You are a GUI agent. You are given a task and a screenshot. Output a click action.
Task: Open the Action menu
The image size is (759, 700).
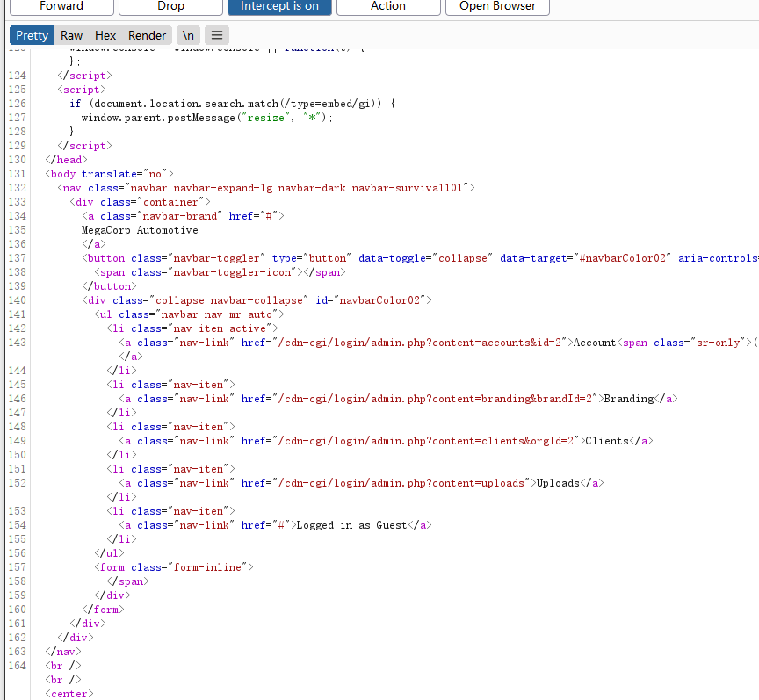coord(388,6)
